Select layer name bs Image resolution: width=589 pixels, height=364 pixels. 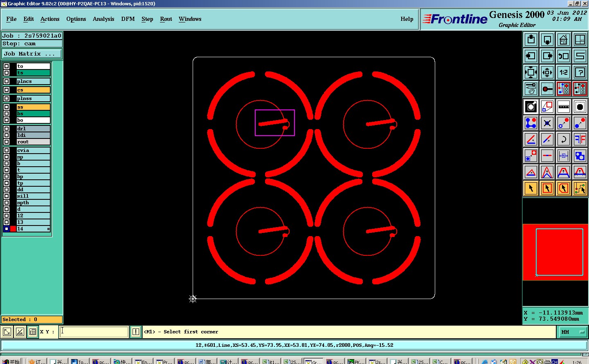point(33,114)
